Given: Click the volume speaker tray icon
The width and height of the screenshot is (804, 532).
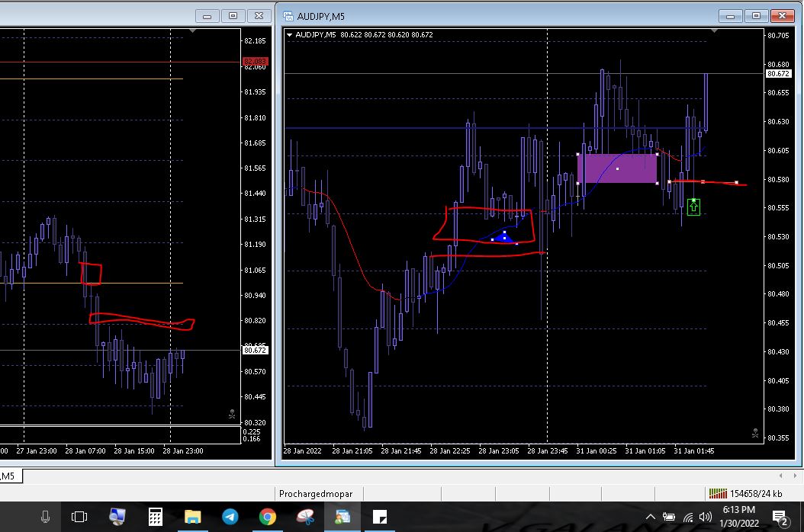Looking at the screenshot, I should pos(707,517).
